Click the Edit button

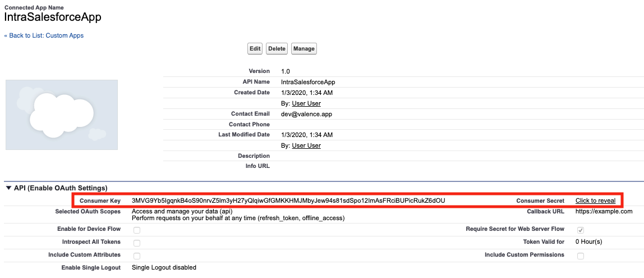point(255,48)
